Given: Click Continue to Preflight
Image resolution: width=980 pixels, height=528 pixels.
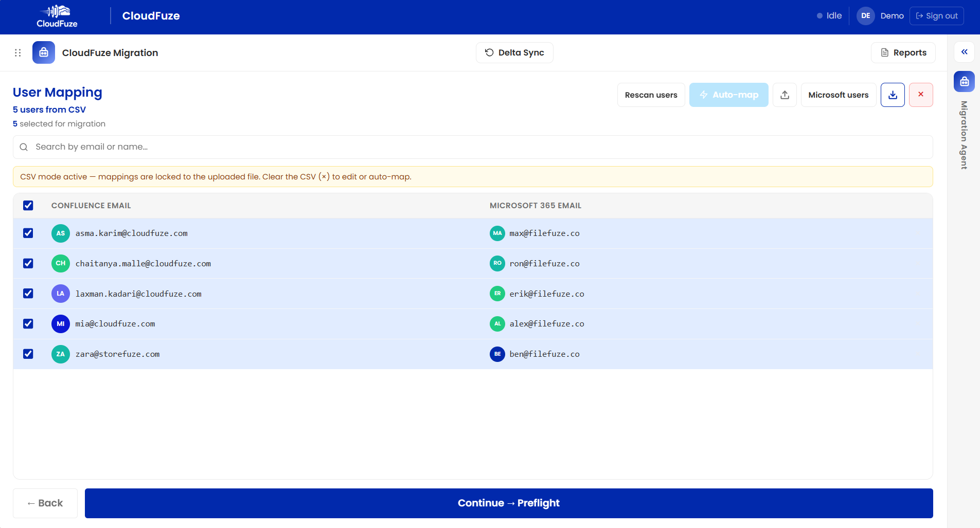Looking at the screenshot, I should pos(509,503).
